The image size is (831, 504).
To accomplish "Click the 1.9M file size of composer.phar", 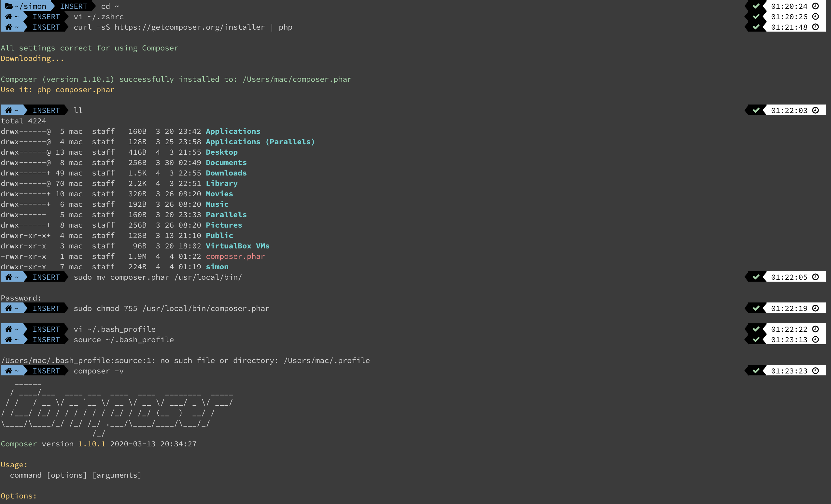I will pos(137,257).
